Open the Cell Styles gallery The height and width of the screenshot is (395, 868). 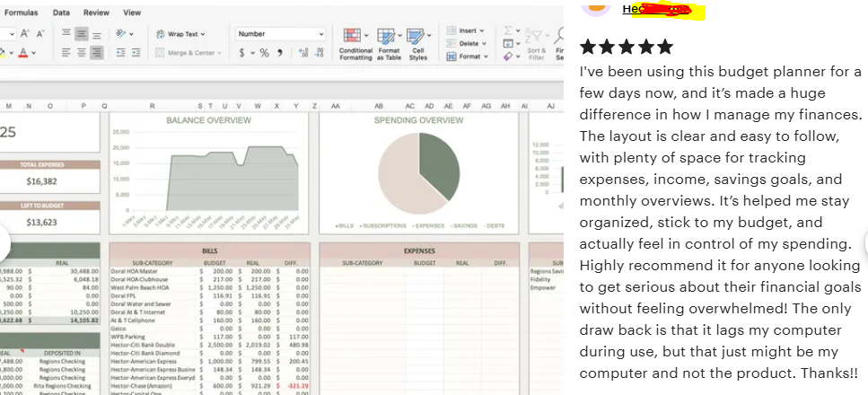tap(418, 43)
